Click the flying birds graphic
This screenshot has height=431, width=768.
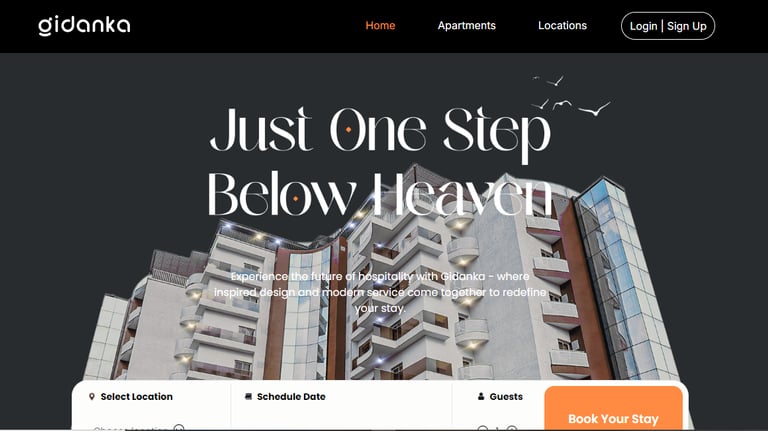[571, 96]
